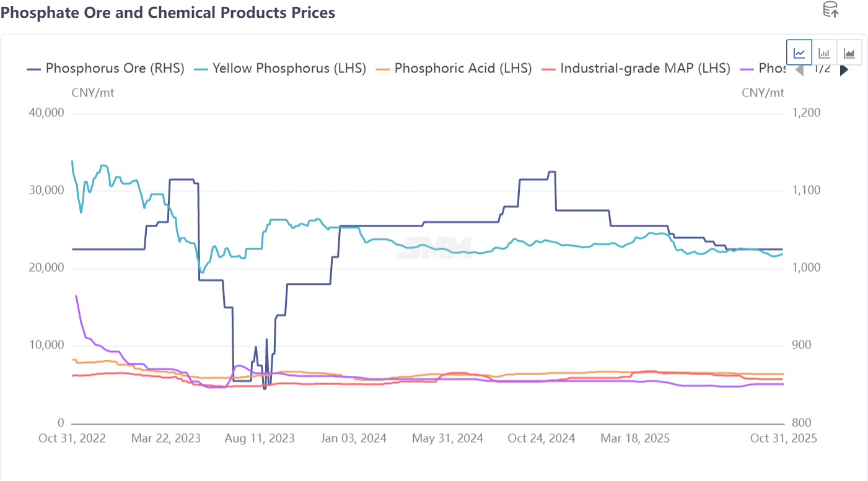
Task: Click the cyan Yellow Phosphorus legend line
Action: (x=201, y=69)
